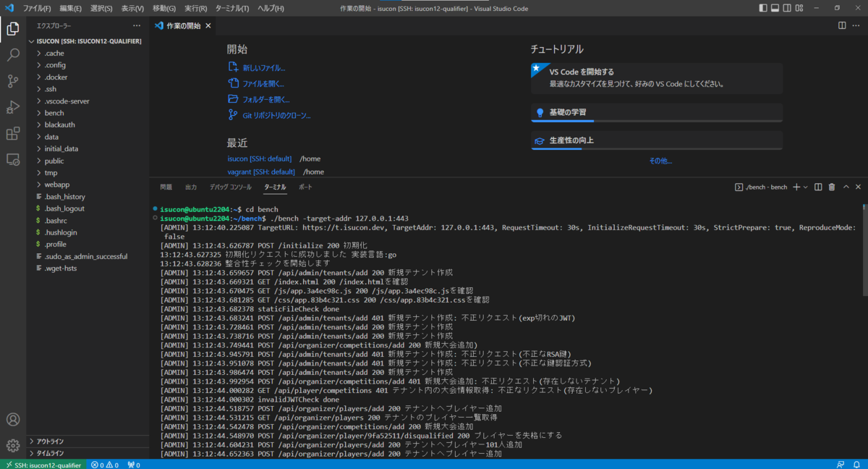Click the SSH: isucon12-qualifier remote indicator
This screenshot has height=469, width=868.
pos(43,465)
